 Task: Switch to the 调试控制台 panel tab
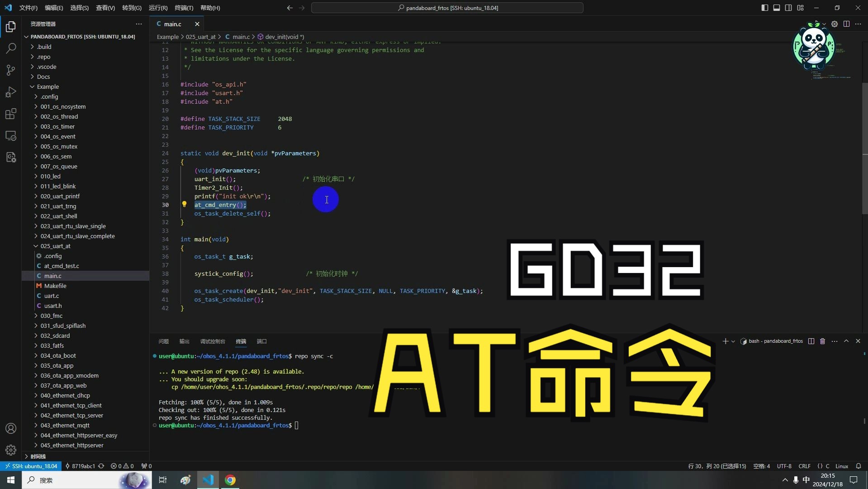coord(213,341)
